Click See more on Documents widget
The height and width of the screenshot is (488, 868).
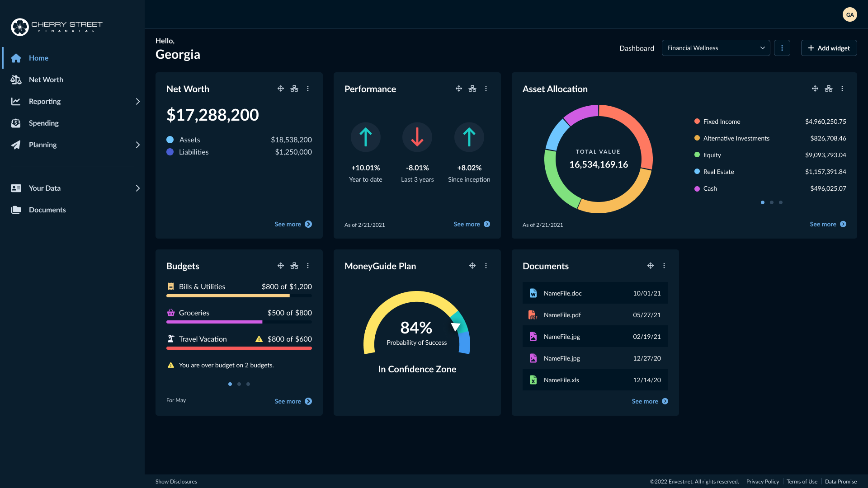650,401
